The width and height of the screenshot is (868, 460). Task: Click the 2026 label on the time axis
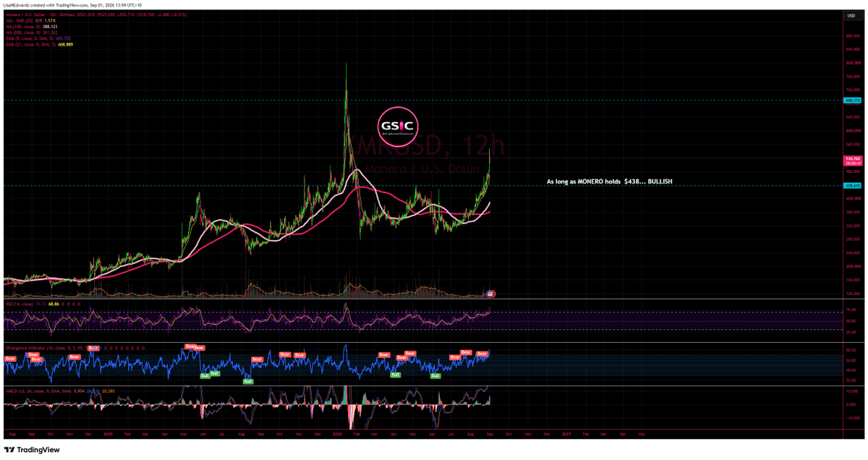(337, 436)
